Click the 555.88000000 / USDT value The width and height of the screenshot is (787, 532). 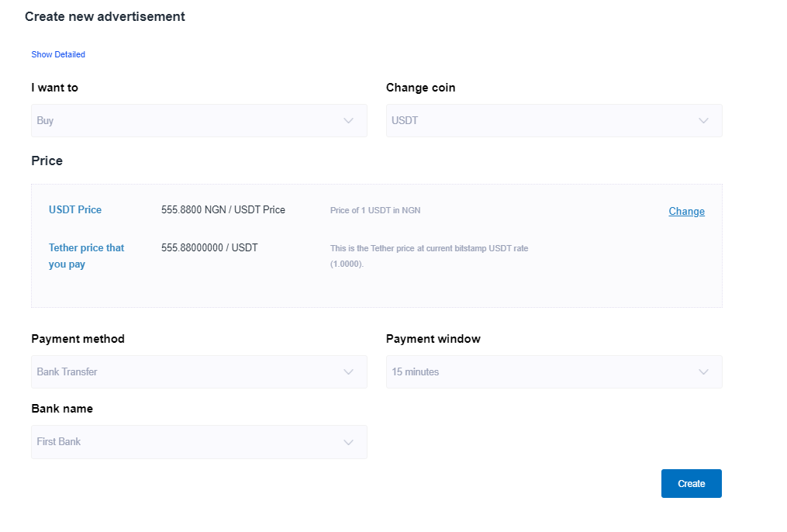(x=209, y=247)
